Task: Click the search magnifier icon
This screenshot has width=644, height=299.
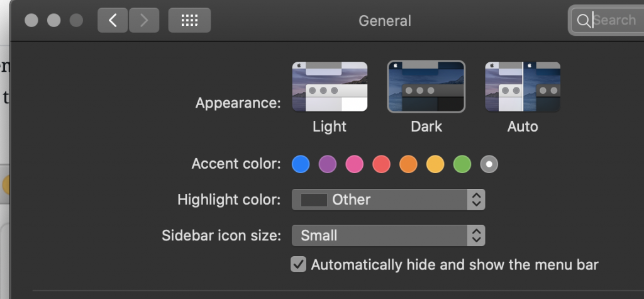Action: (x=583, y=21)
